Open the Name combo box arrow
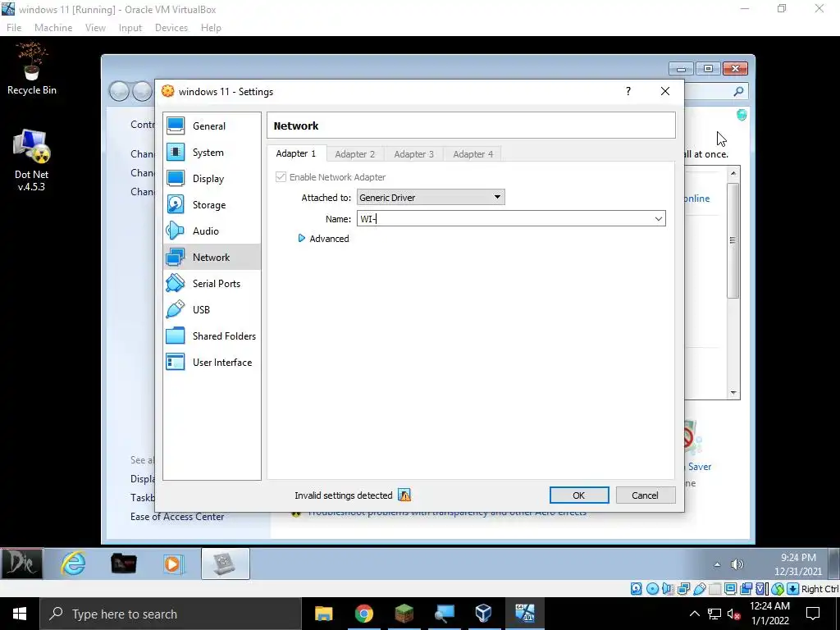 click(659, 218)
